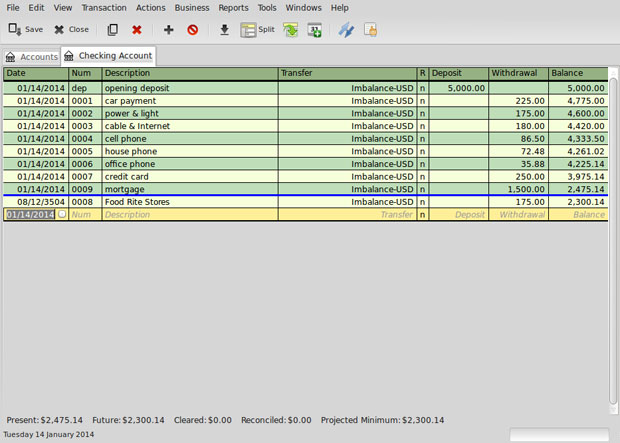620x443 pixels.
Task: Toggle reconcile flag in the blank row
Action: pyautogui.click(x=423, y=214)
